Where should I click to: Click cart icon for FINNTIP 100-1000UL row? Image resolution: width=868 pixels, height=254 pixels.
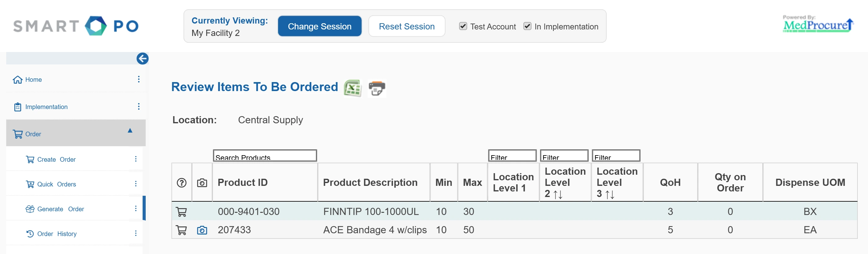tap(181, 212)
